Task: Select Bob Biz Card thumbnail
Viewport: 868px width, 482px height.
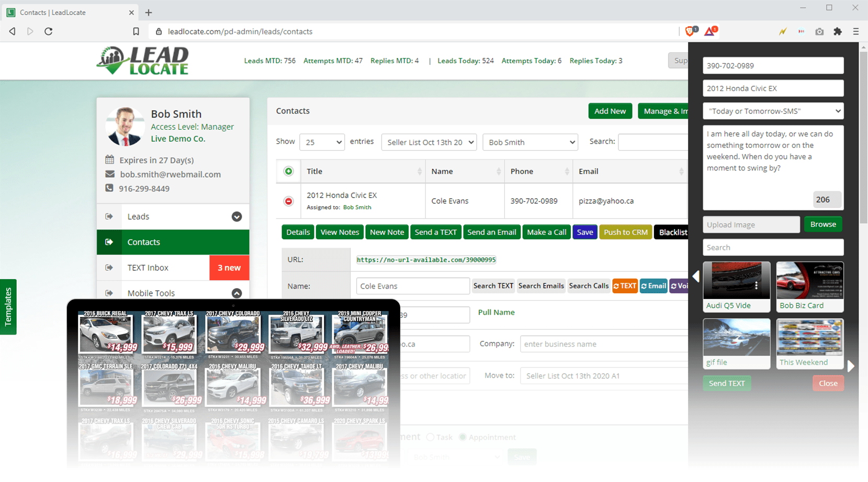Action: coord(809,286)
